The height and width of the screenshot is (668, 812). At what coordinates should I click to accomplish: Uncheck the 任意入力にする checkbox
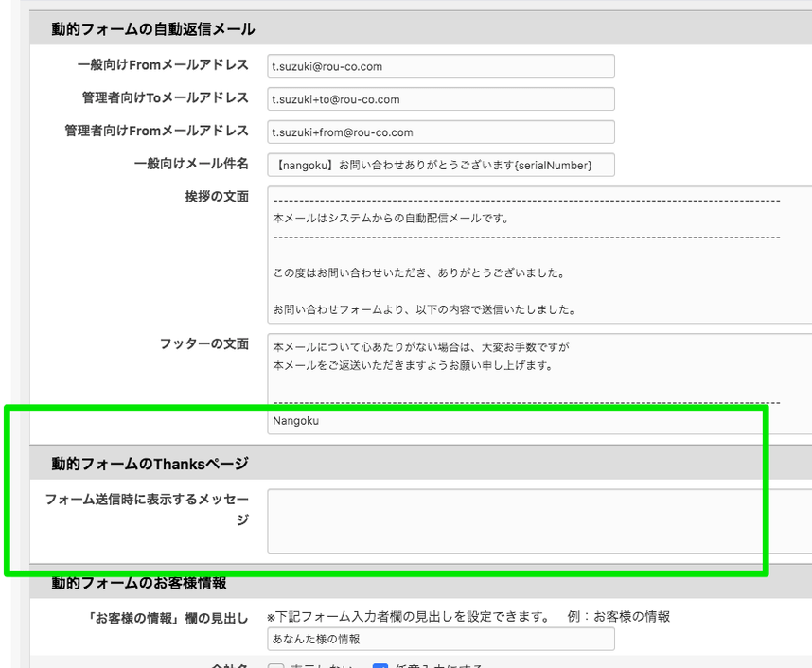click(380, 666)
